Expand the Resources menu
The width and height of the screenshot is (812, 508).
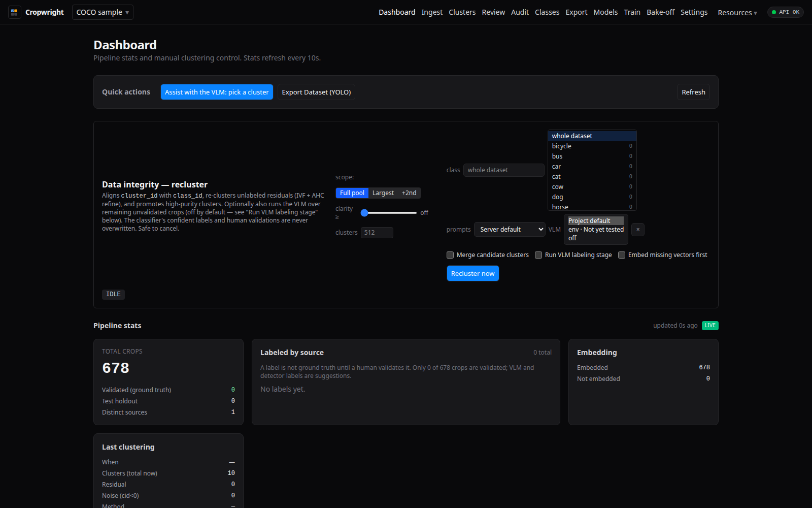[x=737, y=13]
